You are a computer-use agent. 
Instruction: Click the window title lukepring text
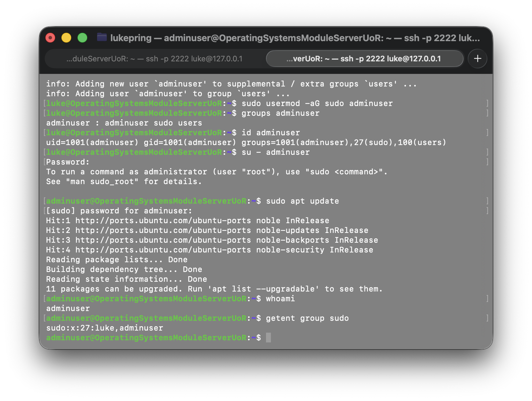point(131,38)
